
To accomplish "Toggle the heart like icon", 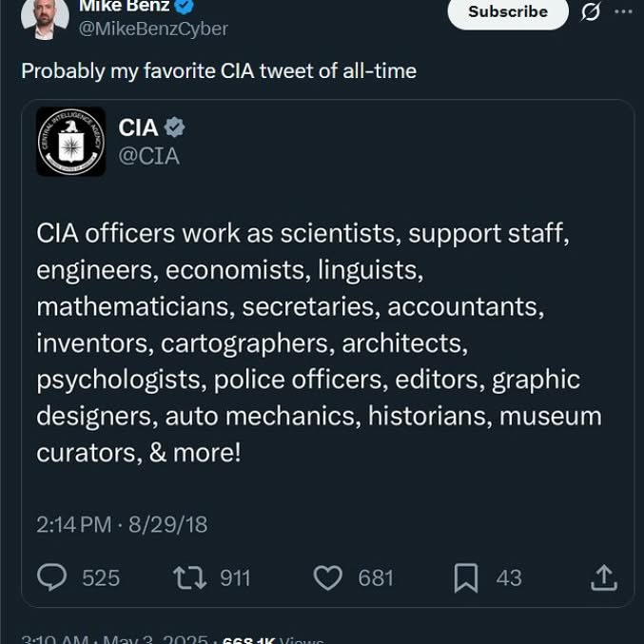I will click(328, 577).
